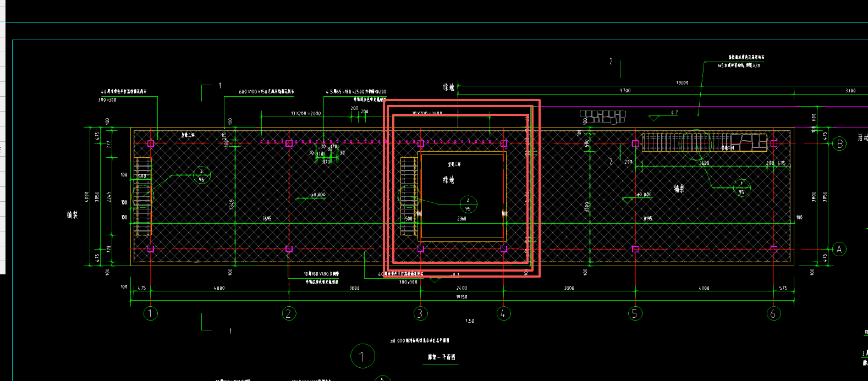Select grid axis bubble A
The image size is (868, 381).
pyautogui.click(x=839, y=249)
